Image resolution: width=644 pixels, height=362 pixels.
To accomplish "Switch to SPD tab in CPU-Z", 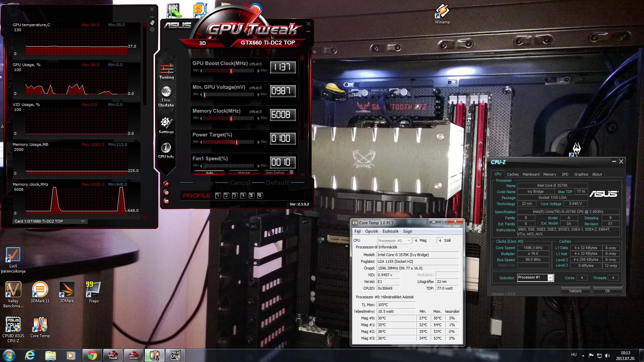I will [565, 174].
